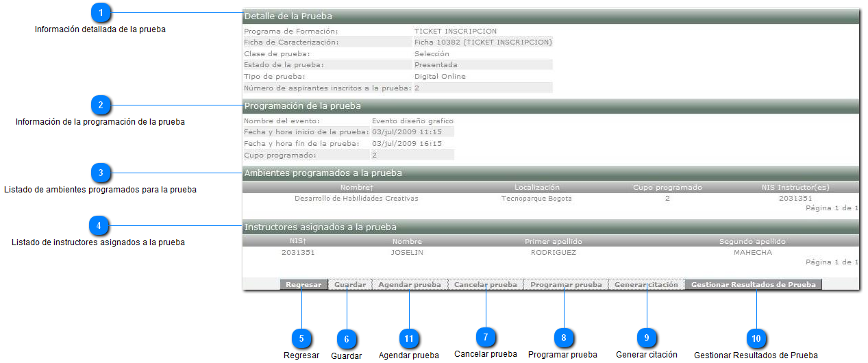Click the 'Nombre del evento:' label
The image size is (868, 363).
pyautogui.click(x=282, y=121)
